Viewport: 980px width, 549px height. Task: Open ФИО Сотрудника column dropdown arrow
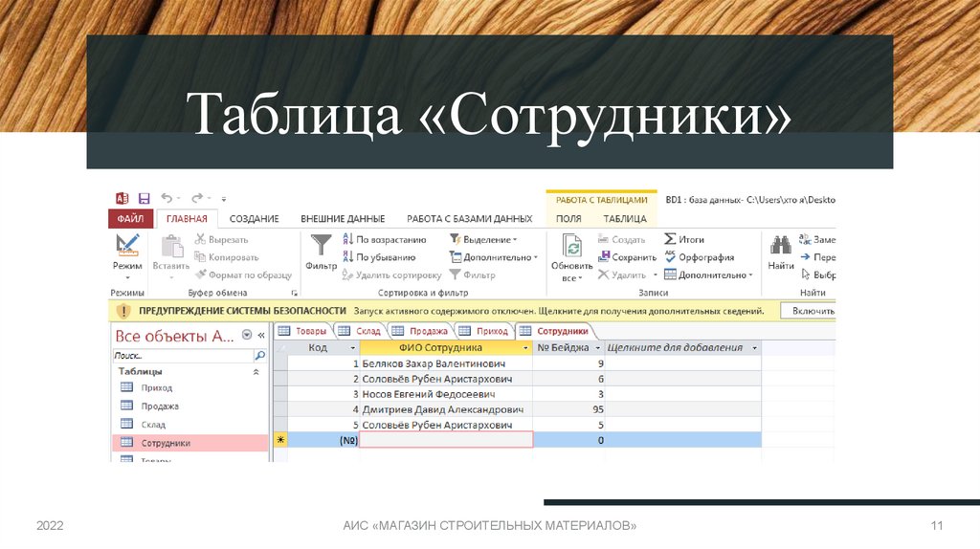pos(525,348)
